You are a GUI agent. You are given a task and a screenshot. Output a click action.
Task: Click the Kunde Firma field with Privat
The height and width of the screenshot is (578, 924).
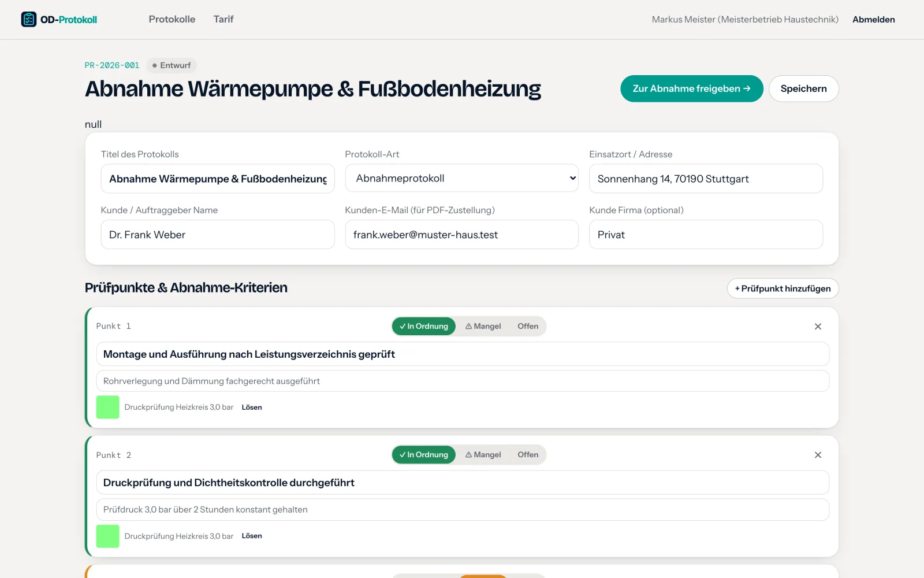[x=706, y=235]
